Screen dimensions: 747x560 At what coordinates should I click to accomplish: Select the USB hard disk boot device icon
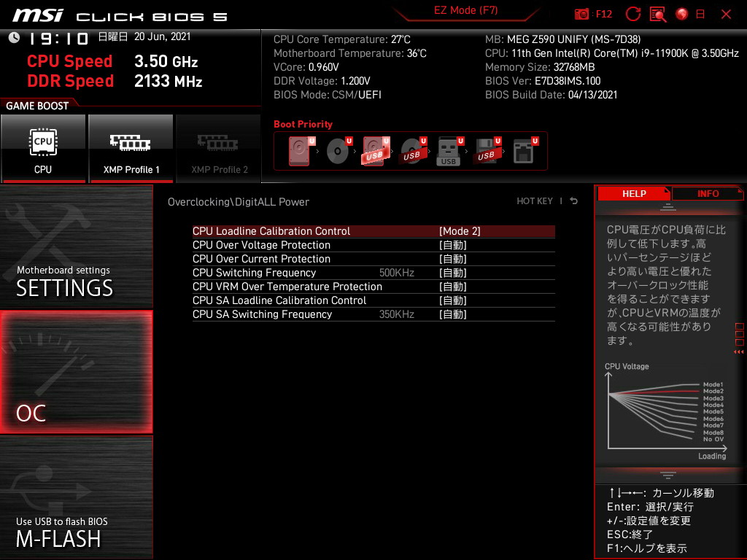tap(376, 151)
